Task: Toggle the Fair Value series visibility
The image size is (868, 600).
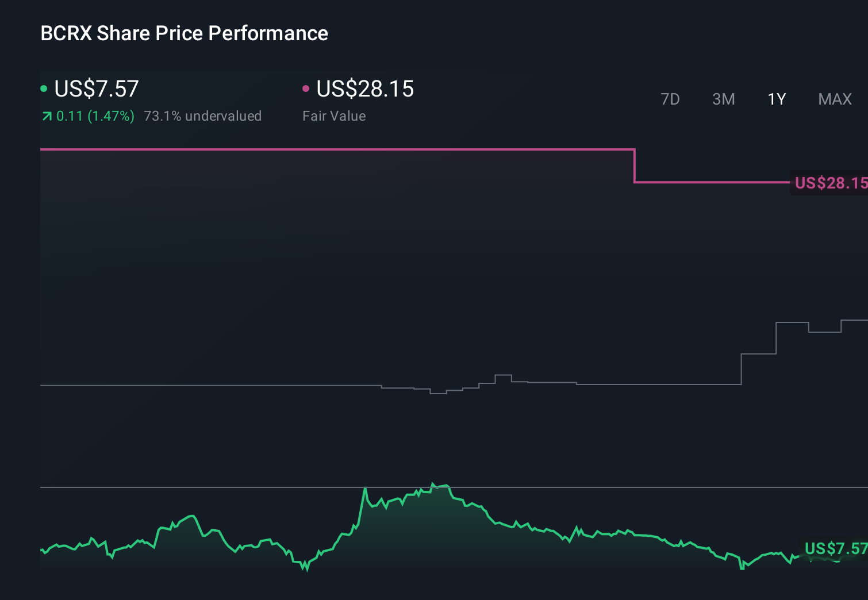Action: pyautogui.click(x=366, y=88)
